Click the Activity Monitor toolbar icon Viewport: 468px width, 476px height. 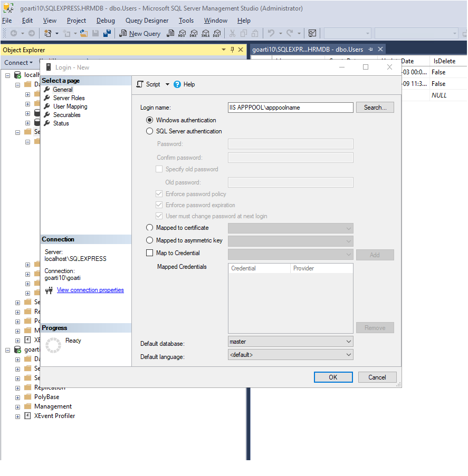pos(312,33)
